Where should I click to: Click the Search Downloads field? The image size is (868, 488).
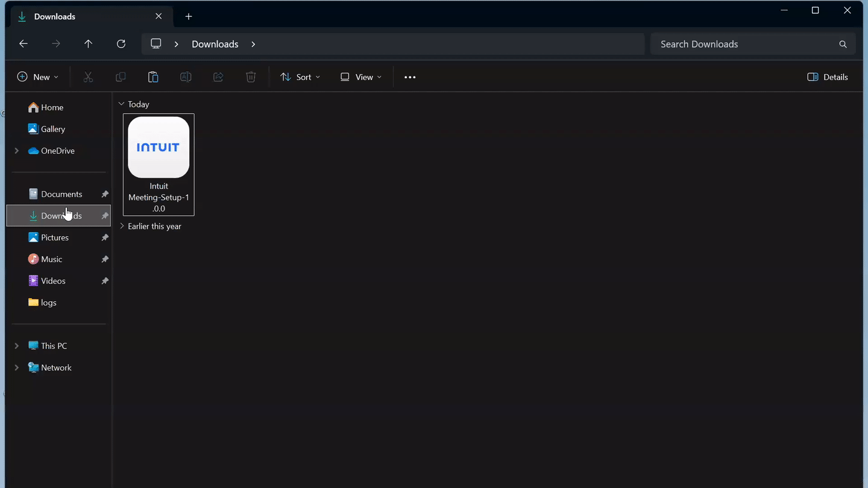click(753, 44)
